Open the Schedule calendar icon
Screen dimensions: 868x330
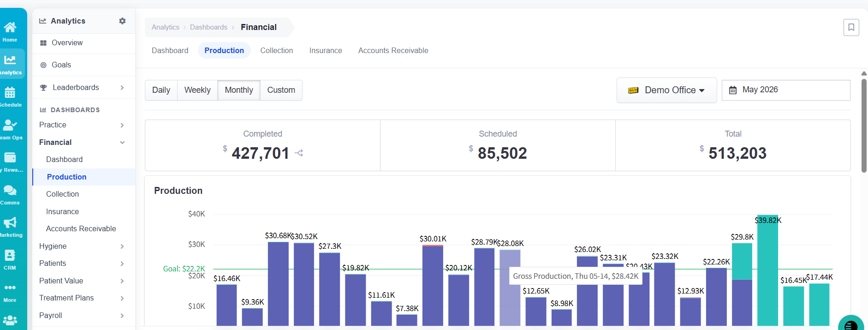point(10,93)
